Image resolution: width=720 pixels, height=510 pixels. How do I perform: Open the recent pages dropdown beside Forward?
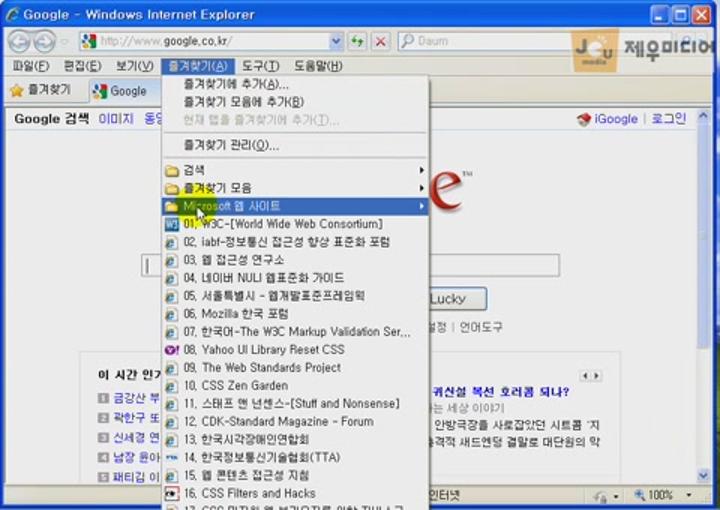click(65, 42)
